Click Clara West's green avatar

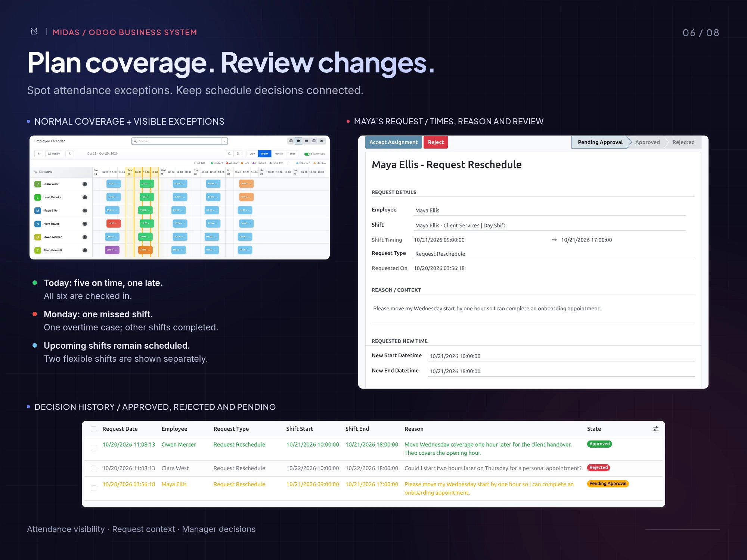(38, 184)
